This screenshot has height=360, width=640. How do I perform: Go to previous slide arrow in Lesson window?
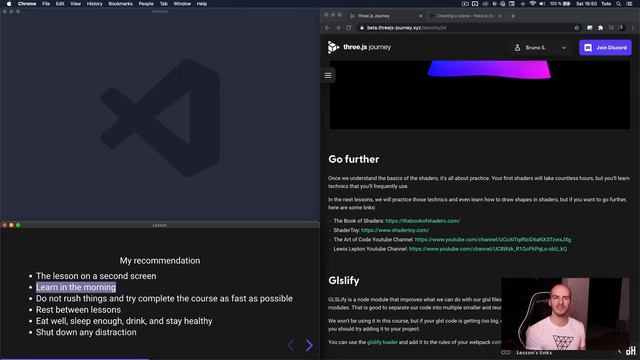291,345
